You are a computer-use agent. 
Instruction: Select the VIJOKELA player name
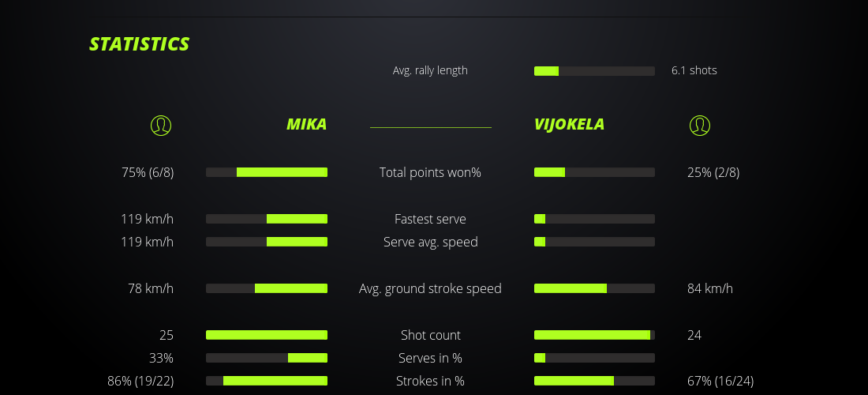pos(569,125)
